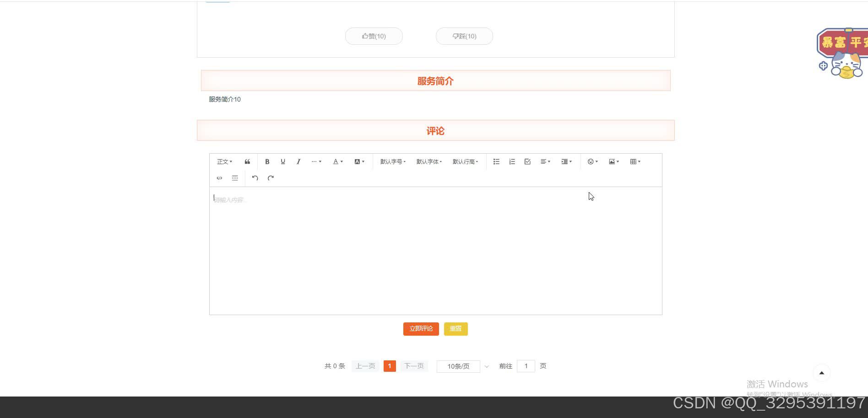Click the thumbs-up 赞(10) button

coord(374,36)
